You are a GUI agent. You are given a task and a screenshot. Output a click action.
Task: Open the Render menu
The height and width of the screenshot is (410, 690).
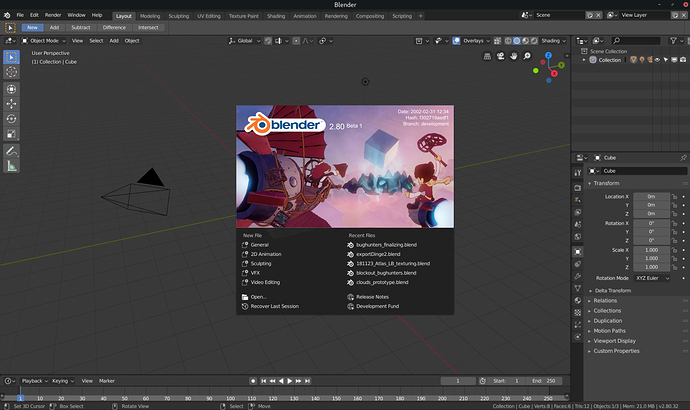[53, 15]
